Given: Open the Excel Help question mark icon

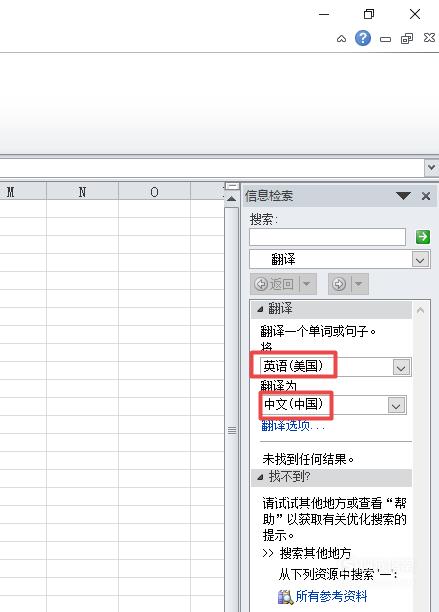Looking at the screenshot, I should (363, 38).
